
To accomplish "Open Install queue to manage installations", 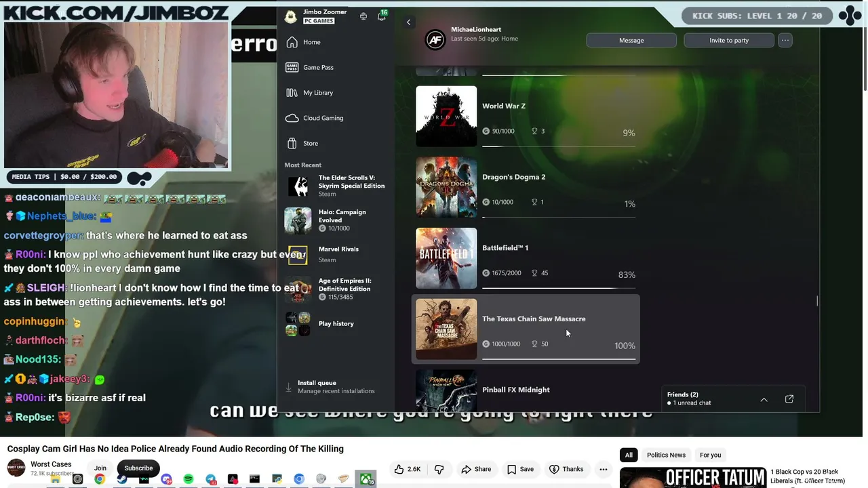I will click(x=336, y=387).
